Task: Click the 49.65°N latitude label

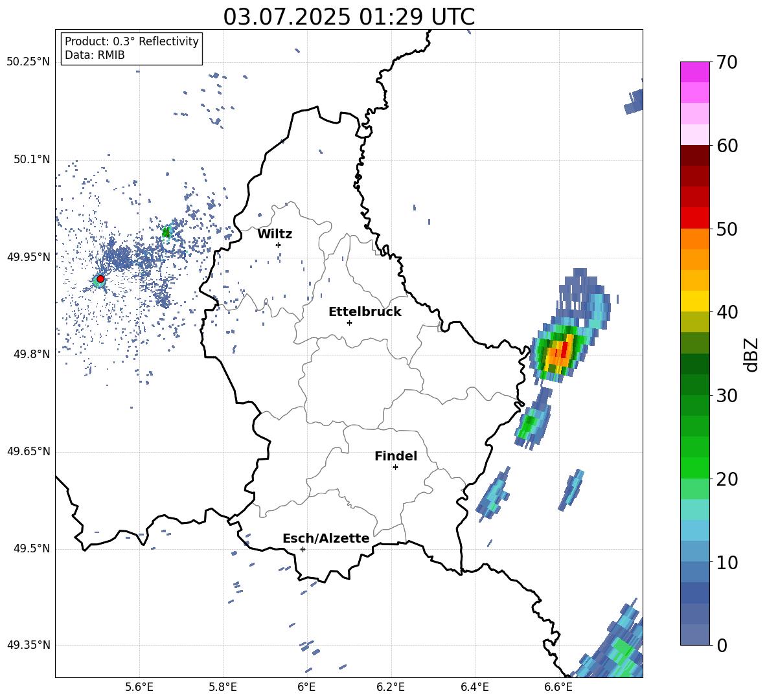Action: click(29, 451)
